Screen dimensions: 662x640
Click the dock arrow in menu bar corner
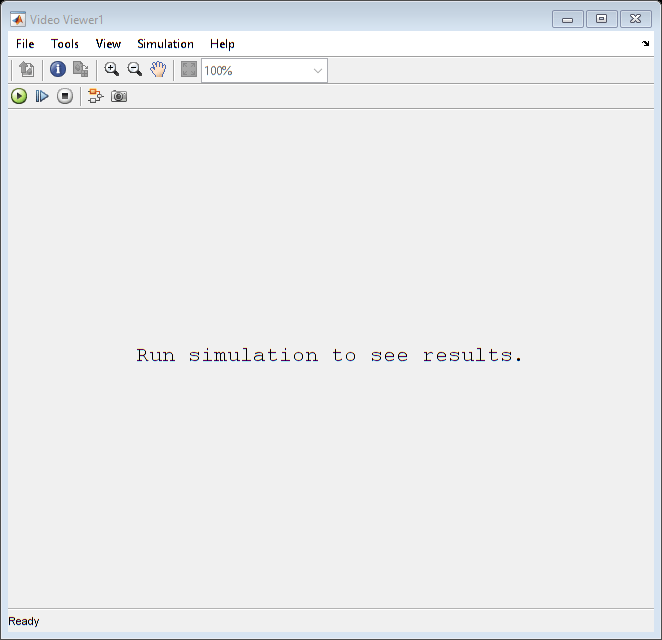pos(645,43)
